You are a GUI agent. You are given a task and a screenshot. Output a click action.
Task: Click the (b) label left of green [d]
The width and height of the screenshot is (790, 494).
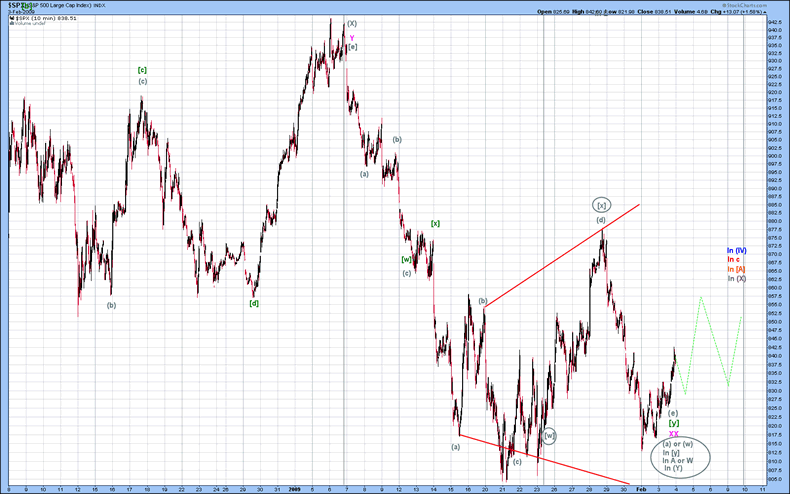(111, 305)
